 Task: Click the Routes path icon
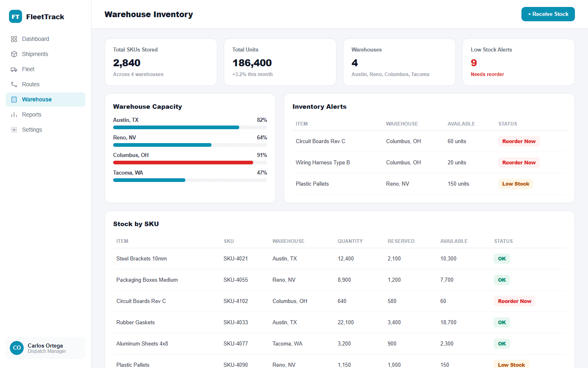[14, 84]
